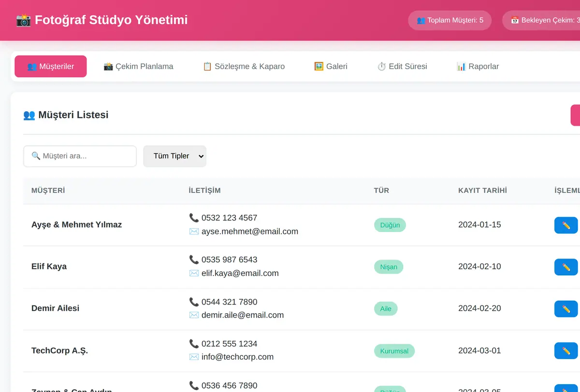Click the Bekleyen Çekim status badge

click(x=541, y=20)
